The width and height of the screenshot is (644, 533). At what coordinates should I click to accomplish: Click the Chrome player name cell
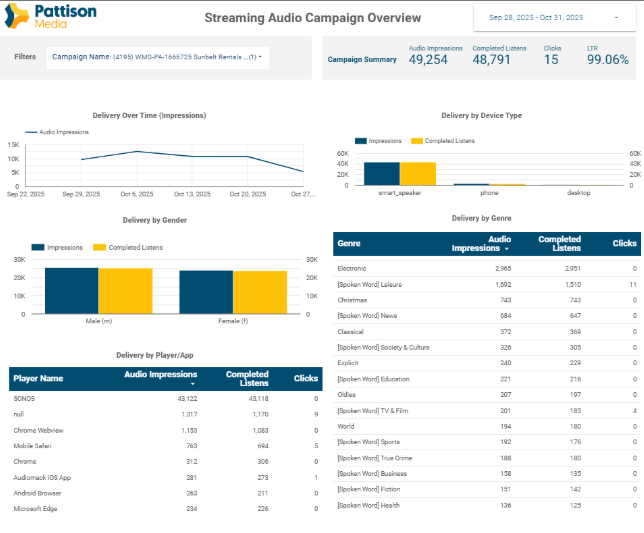click(x=25, y=462)
